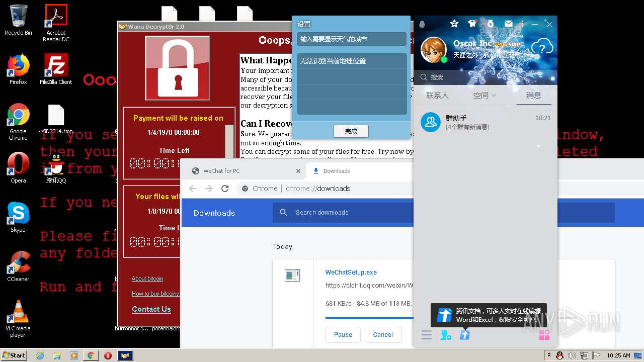Click Contact Us link in Wana Decrypt0r
This screenshot has width=644, height=362.
point(151,309)
